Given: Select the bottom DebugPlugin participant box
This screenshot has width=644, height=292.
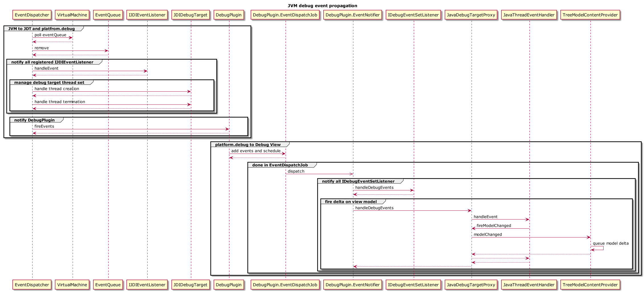Looking at the screenshot, I should click(x=229, y=285).
